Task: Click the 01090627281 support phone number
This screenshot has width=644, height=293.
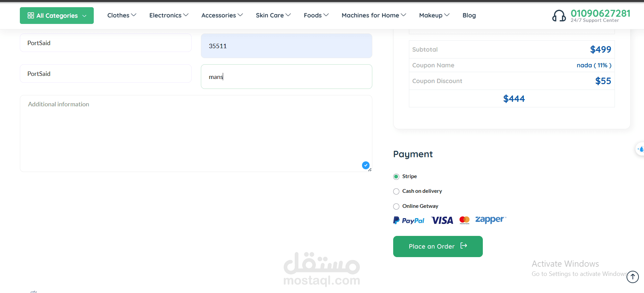Action: 601,13
